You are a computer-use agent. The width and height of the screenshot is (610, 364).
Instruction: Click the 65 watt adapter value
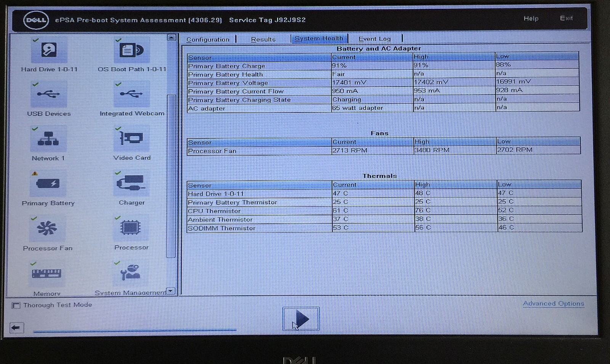tap(357, 108)
